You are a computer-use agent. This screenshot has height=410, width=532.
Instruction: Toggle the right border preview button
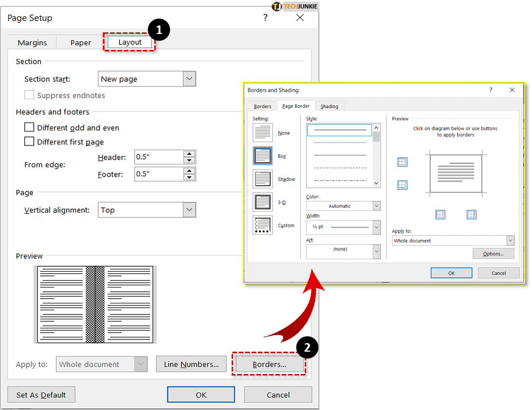[472, 214]
